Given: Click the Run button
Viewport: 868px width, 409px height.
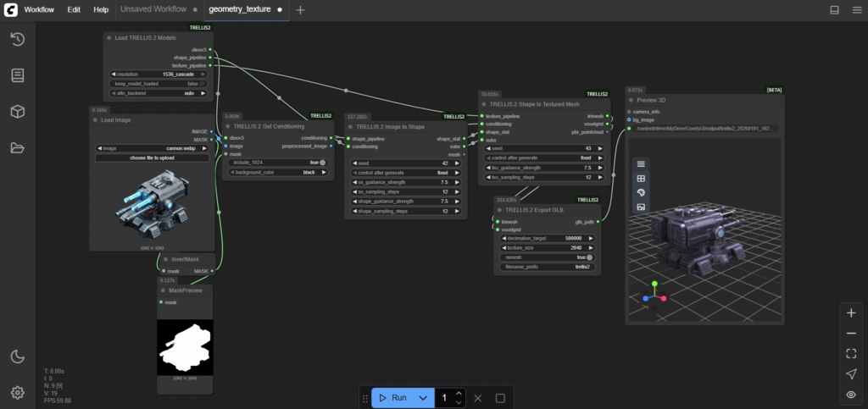Looking at the screenshot, I should pos(392,398).
